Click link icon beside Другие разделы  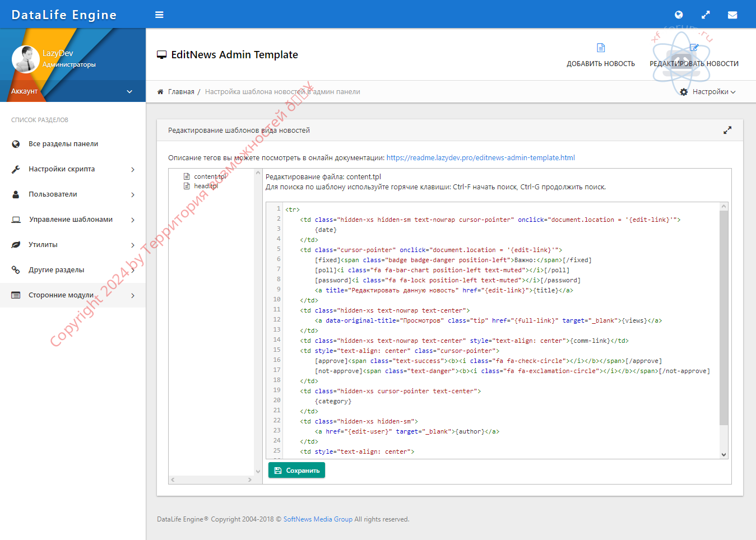click(x=16, y=270)
